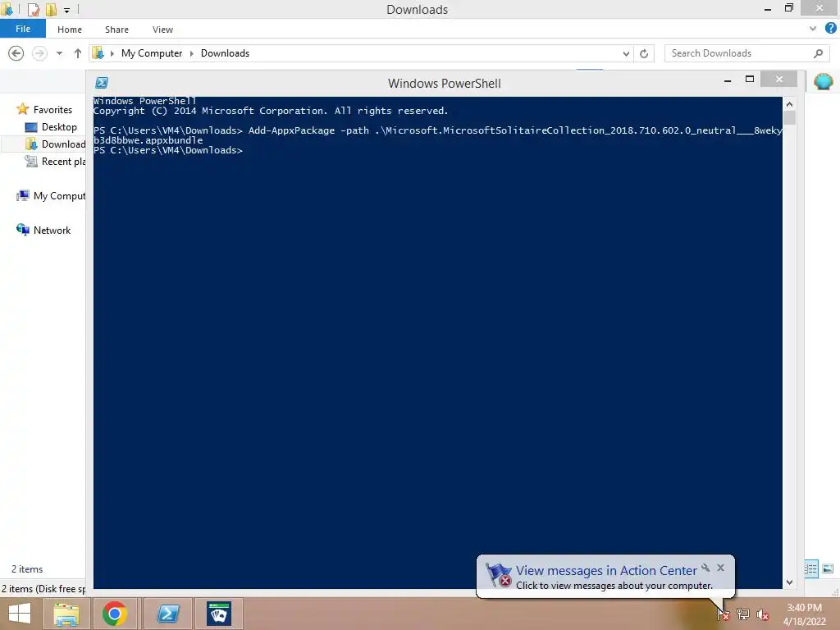Open Solitaire Collection from the taskbar

tap(219, 614)
